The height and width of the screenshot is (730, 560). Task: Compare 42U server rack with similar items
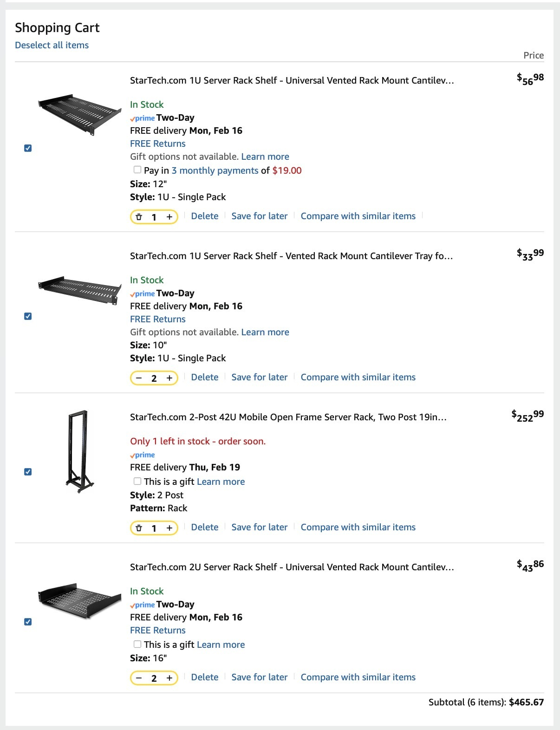coord(358,527)
